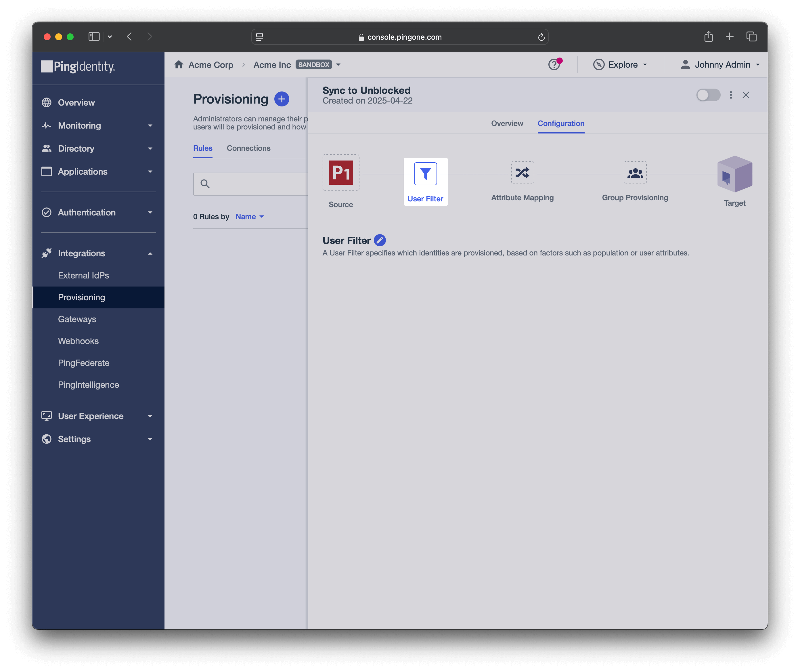Open the Johnny Admin account dropdown arrow

coord(758,65)
